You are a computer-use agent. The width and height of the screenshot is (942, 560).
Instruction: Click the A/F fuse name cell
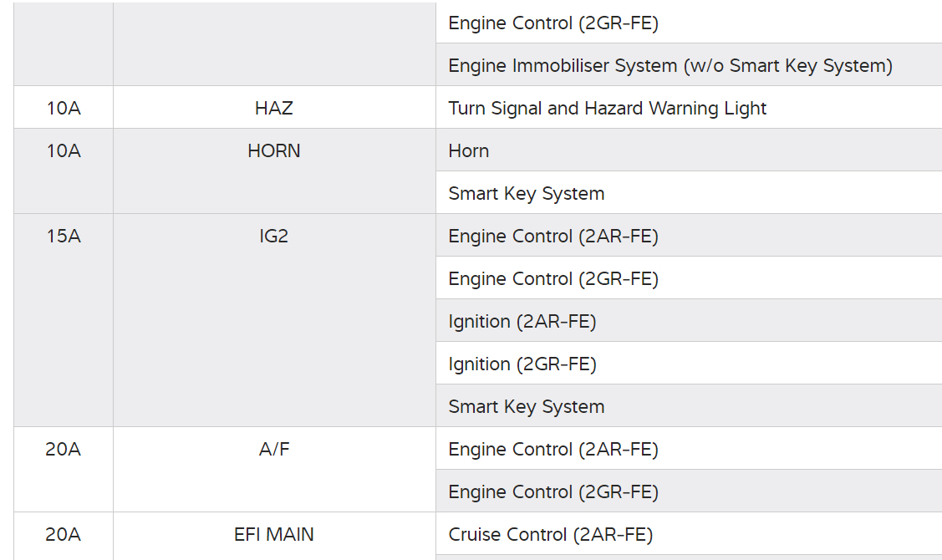274,450
